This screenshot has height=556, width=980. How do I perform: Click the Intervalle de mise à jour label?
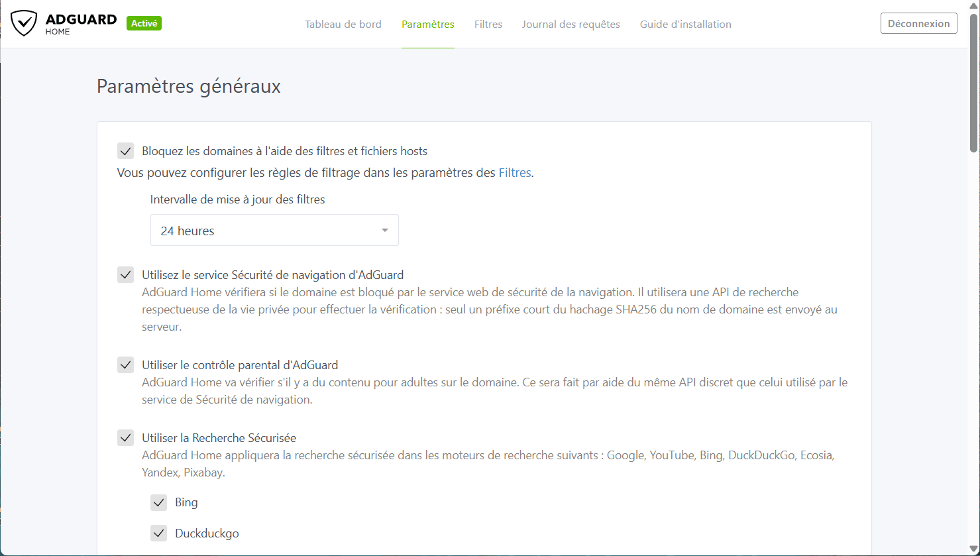click(238, 199)
